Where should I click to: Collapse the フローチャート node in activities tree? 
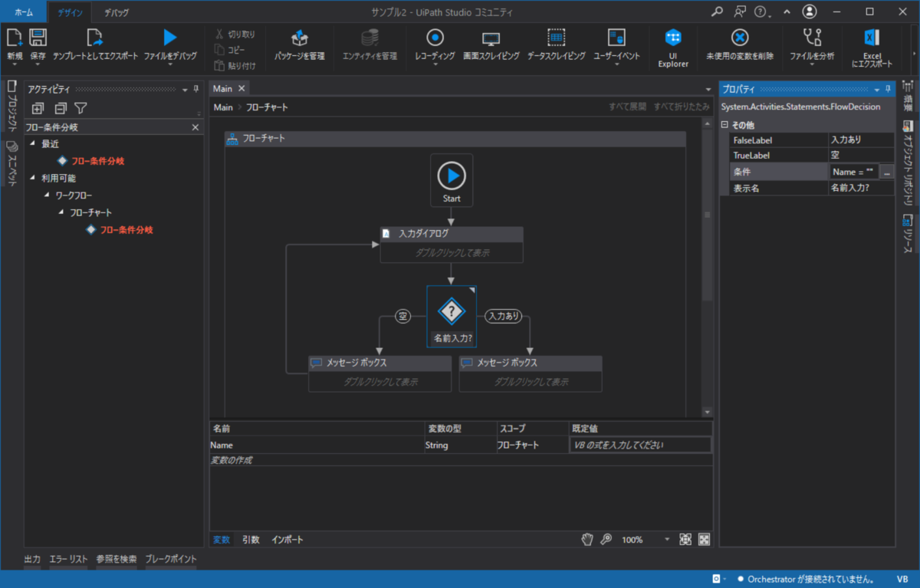coord(61,212)
